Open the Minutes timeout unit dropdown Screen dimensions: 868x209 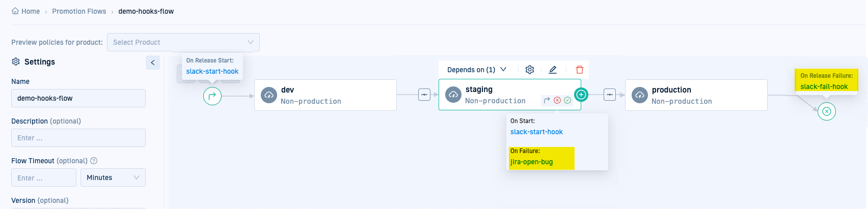113,177
